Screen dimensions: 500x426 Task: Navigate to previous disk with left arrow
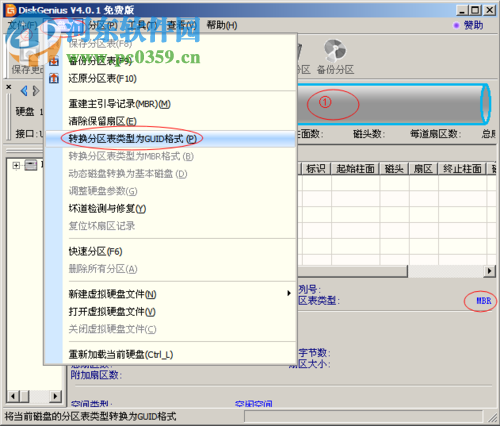[24, 91]
